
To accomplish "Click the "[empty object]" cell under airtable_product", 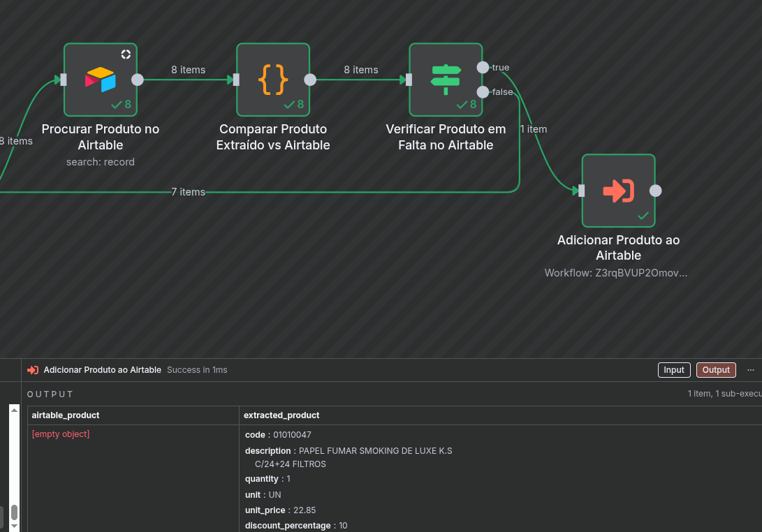I will click(x=61, y=434).
